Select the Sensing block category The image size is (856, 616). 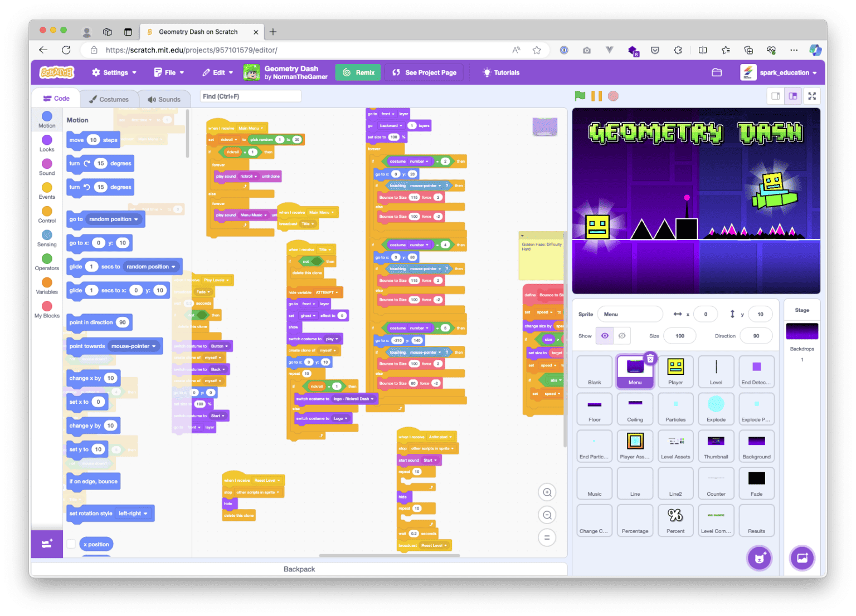coord(47,238)
